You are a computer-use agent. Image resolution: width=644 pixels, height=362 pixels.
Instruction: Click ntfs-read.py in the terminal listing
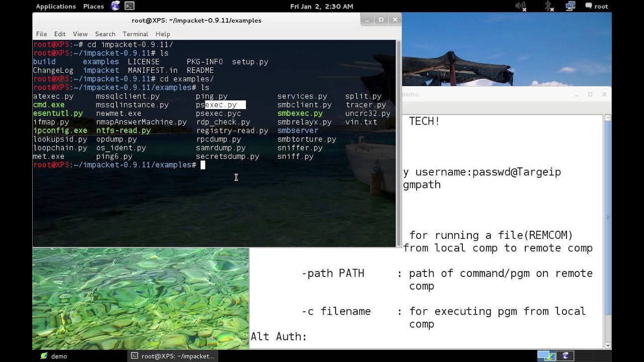pos(123,130)
